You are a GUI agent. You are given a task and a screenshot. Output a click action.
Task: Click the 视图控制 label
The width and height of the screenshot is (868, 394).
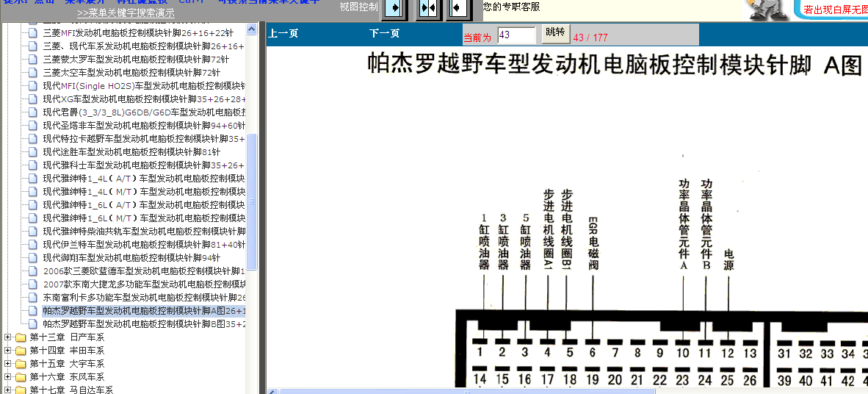point(358,7)
